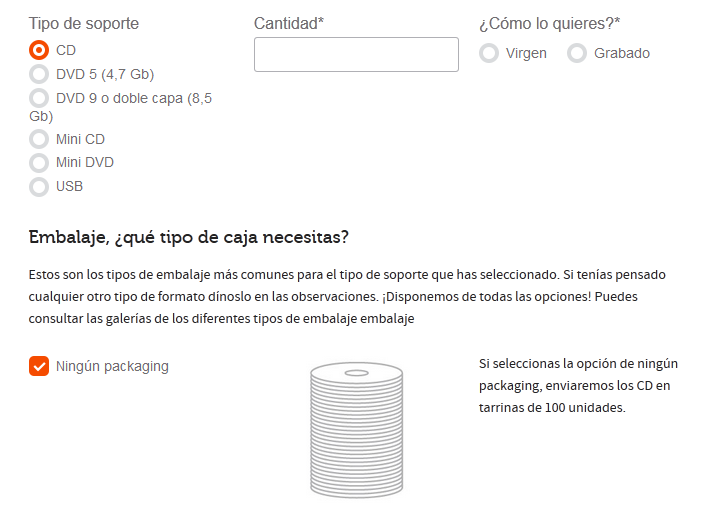Click the 'Virgen' label text
This screenshot has width=727, height=514.
526,54
